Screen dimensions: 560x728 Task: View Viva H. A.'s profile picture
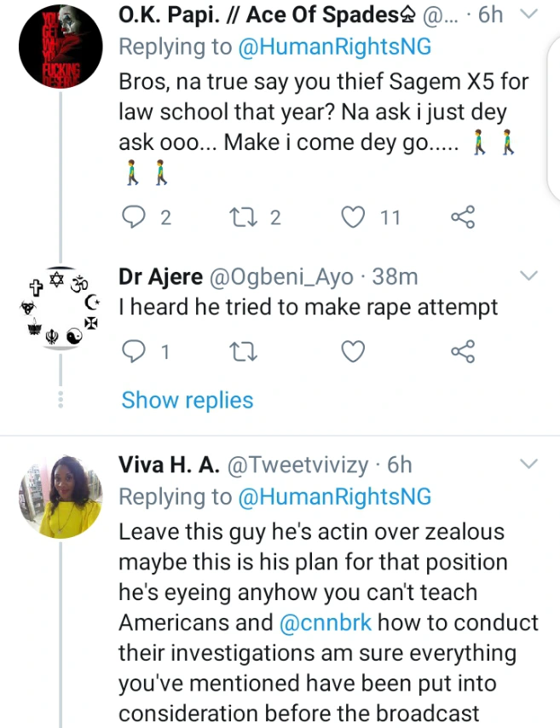61,495
